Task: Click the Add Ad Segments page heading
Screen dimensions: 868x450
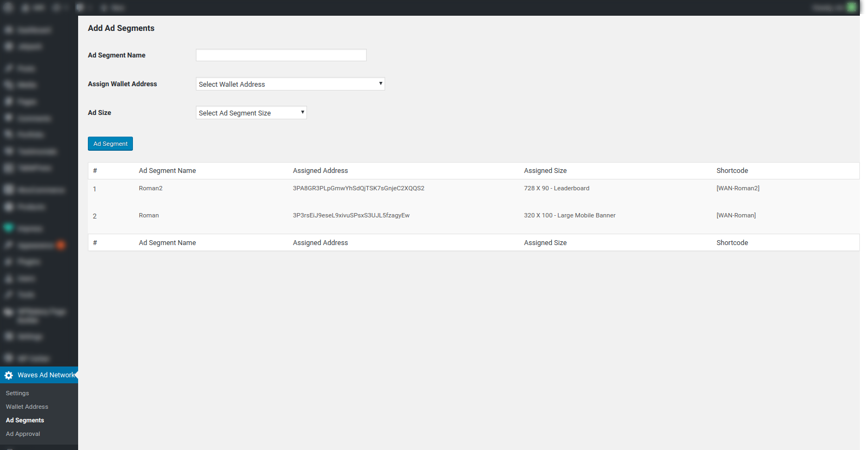Action: 121,28
